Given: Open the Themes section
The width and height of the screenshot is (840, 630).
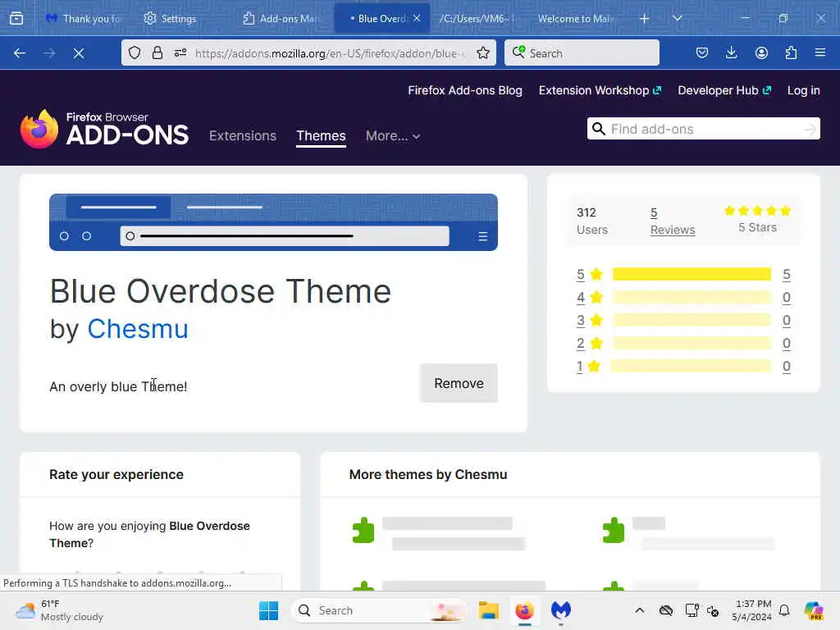Looking at the screenshot, I should (321, 135).
